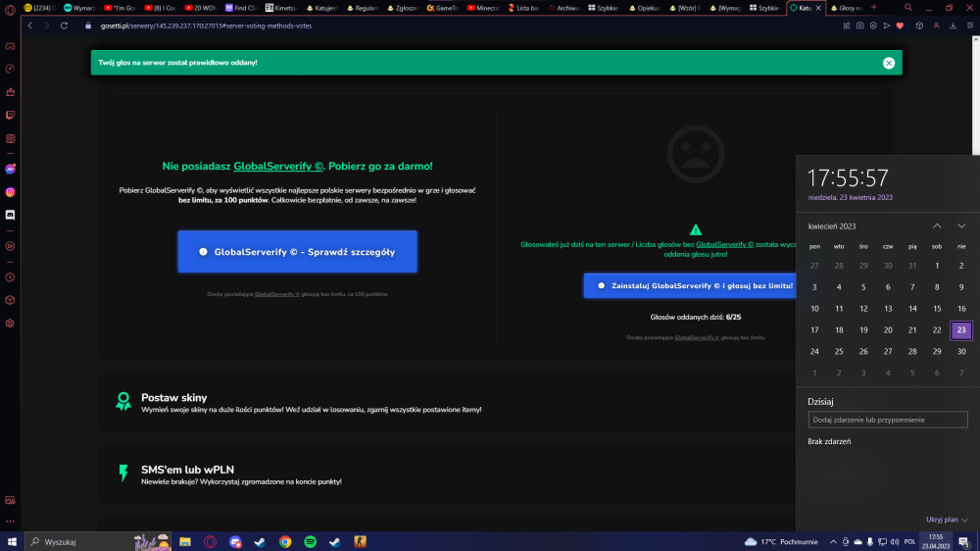
Task: Click the heart bookmark icon
Action: [900, 25]
